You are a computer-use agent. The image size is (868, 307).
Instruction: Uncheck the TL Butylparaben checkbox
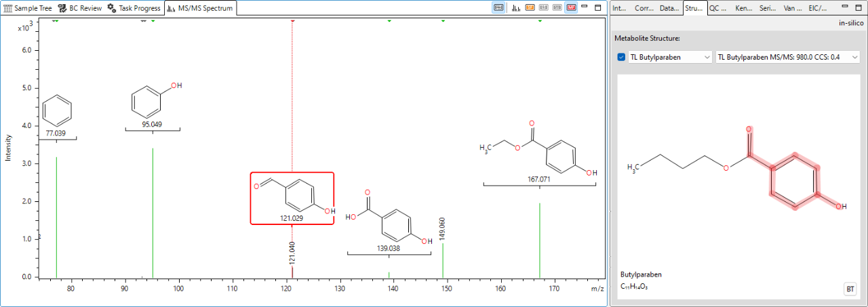tap(621, 57)
